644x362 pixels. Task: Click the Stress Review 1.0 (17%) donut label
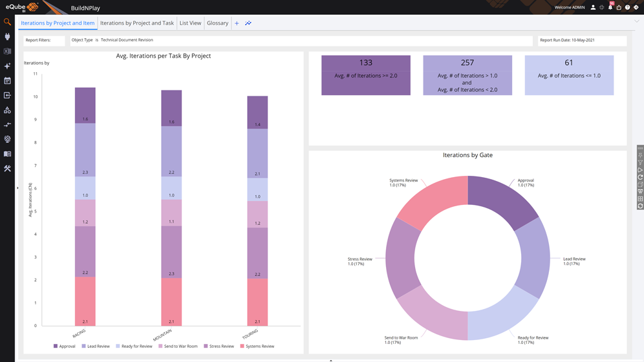tap(360, 261)
